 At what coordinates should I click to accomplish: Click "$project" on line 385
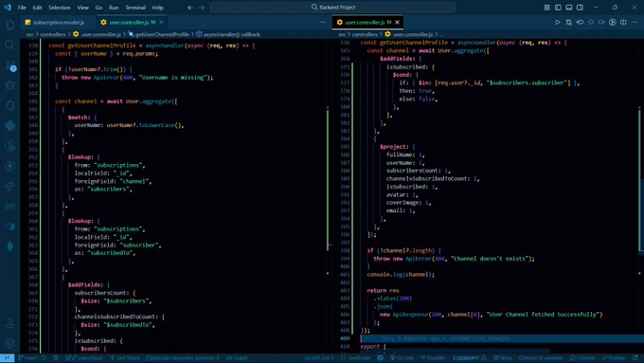click(393, 147)
